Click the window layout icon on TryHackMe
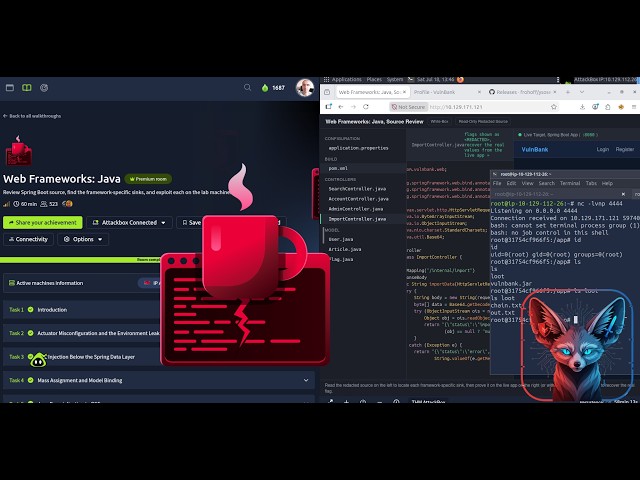The height and width of the screenshot is (480, 640). (10, 88)
